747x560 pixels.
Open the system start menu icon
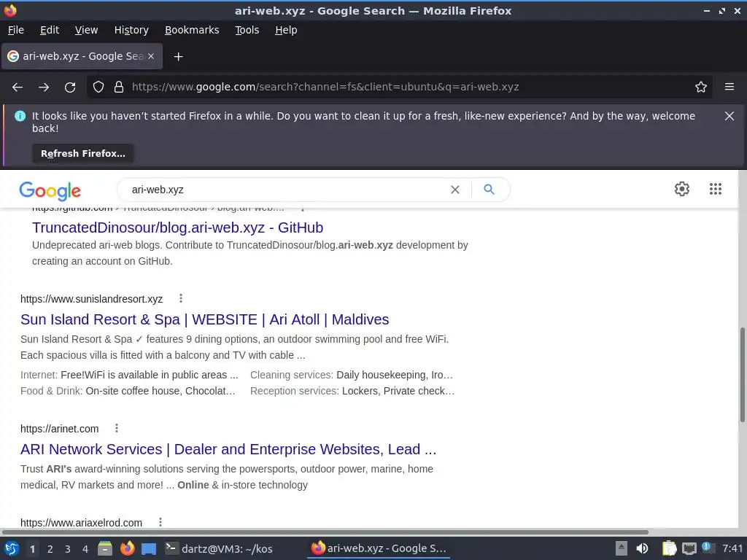point(11,548)
